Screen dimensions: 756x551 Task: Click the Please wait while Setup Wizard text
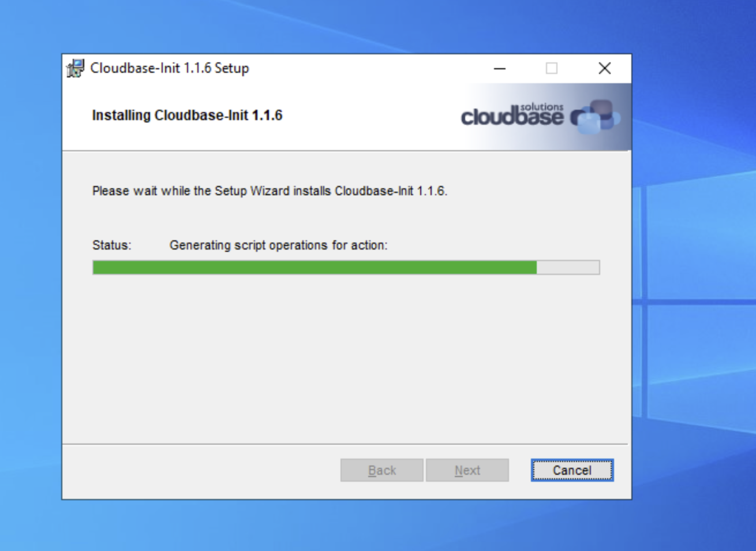270,191
